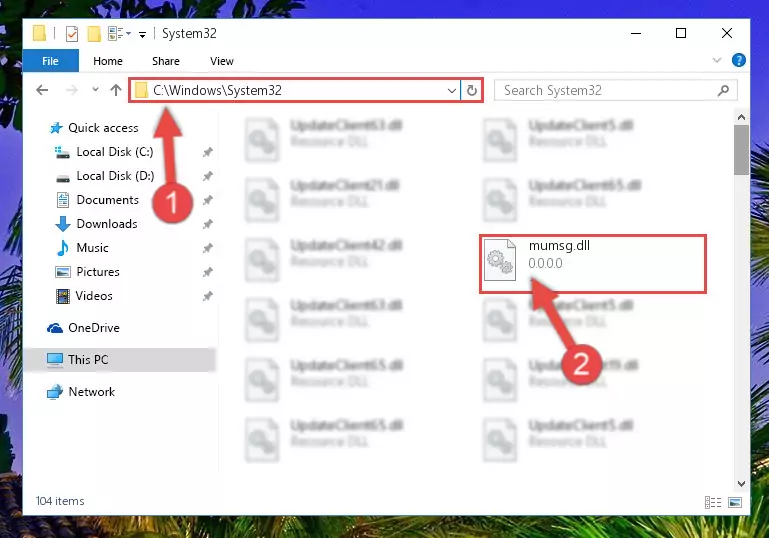Open the address bar history dropdown
The height and width of the screenshot is (538, 769).
click(452, 91)
